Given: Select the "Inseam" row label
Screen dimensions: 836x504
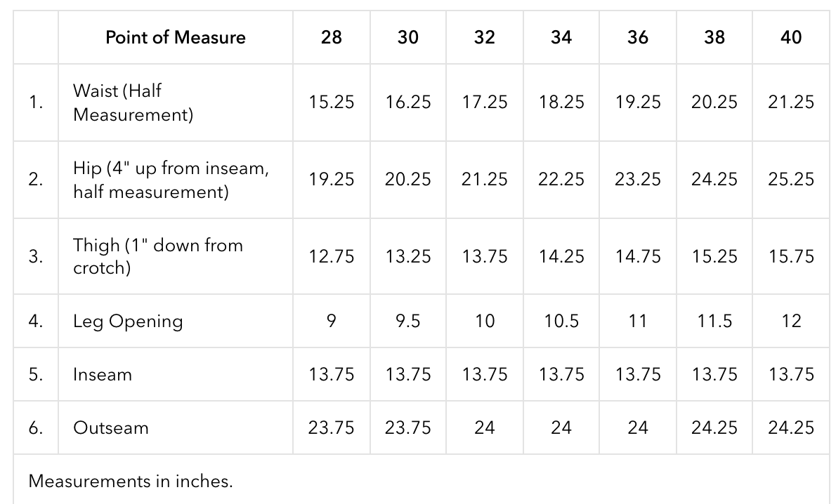Looking at the screenshot, I should (103, 374).
